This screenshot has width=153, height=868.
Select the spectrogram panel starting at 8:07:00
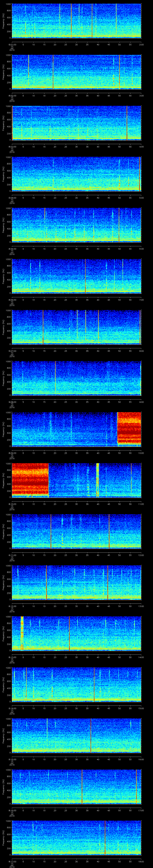click(x=77, y=327)
